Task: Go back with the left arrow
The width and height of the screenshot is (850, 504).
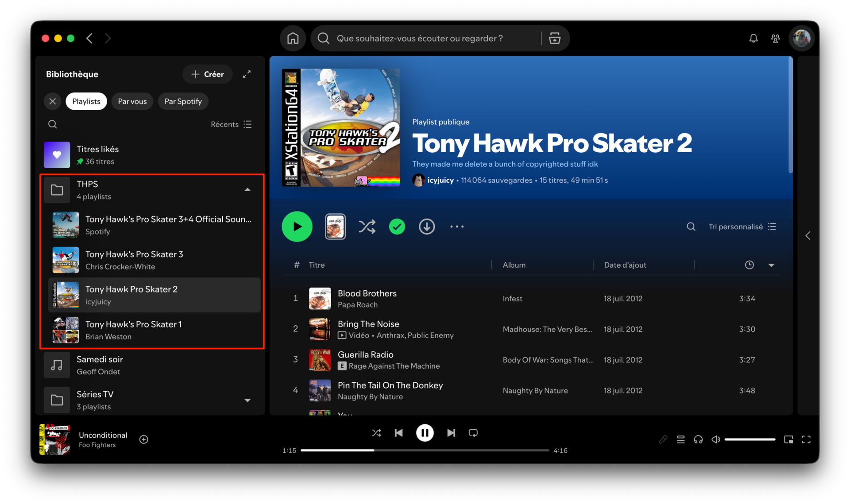Action: (90, 38)
